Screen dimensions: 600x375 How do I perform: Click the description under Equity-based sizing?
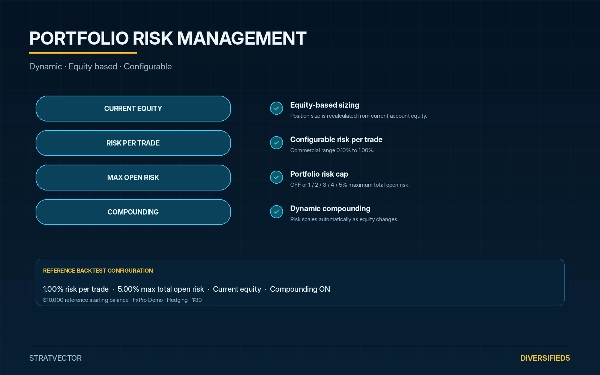(x=359, y=116)
